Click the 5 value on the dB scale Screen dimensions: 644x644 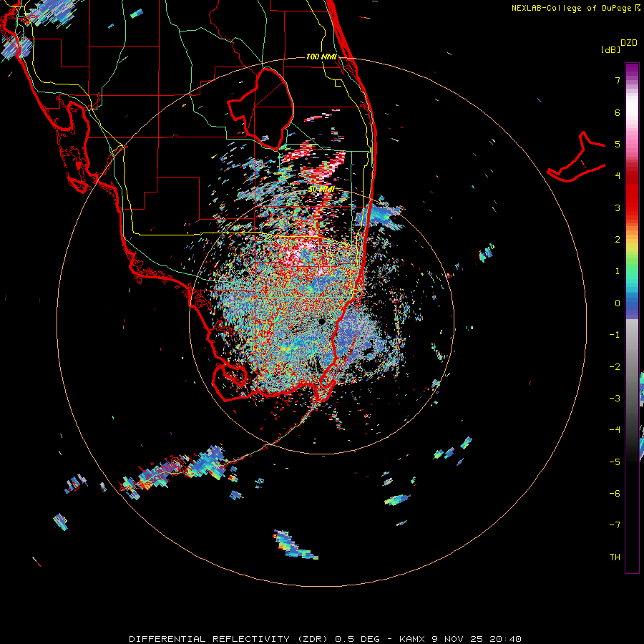click(x=618, y=144)
